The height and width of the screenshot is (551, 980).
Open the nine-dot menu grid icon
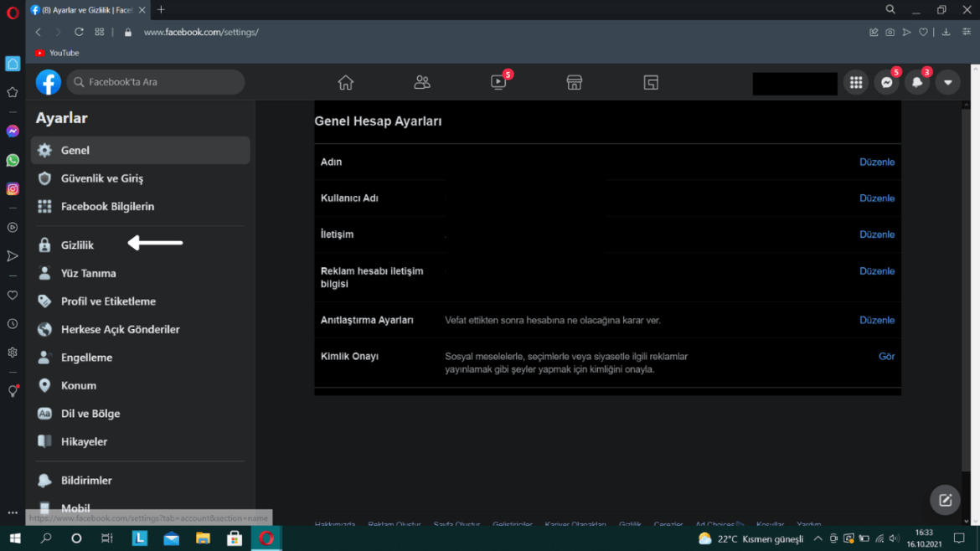[x=855, y=83]
